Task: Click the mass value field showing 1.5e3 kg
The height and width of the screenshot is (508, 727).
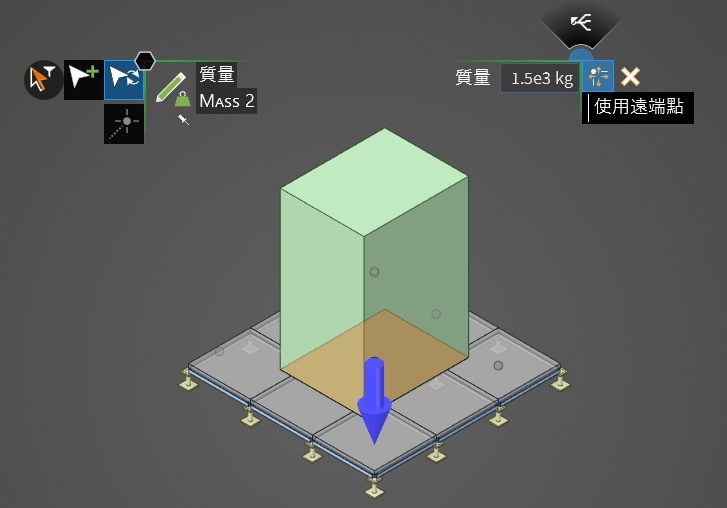Action: click(540, 77)
